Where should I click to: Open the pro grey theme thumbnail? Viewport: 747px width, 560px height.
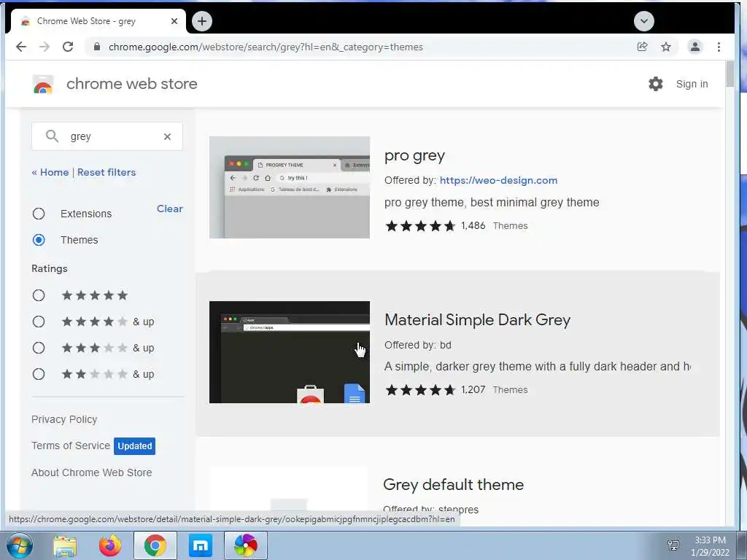(x=289, y=187)
